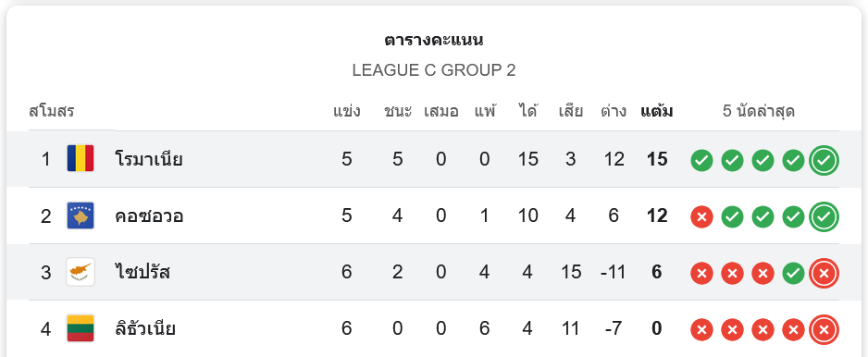Open the โรมาเนีย team link
This screenshot has height=357, width=868.
tap(149, 159)
